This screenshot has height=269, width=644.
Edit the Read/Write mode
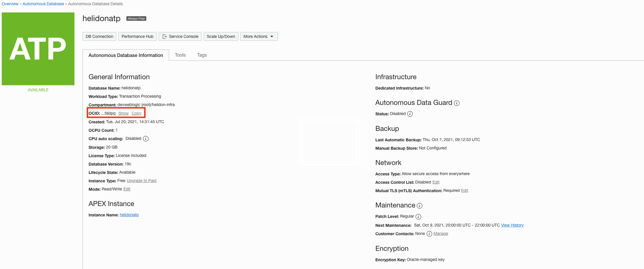[x=127, y=189]
